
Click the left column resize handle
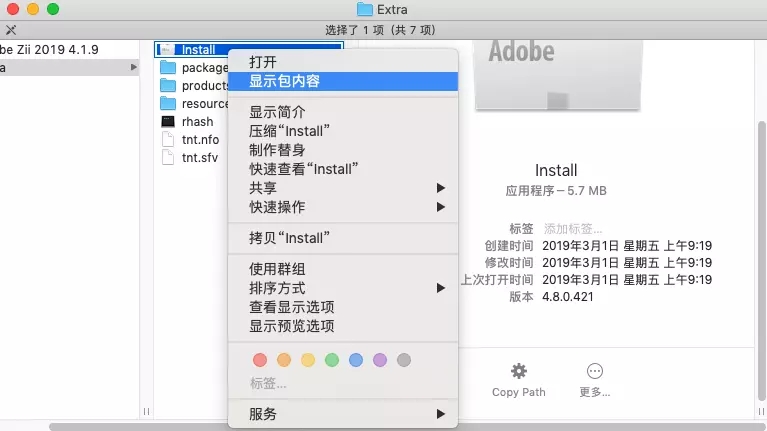click(146, 411)
